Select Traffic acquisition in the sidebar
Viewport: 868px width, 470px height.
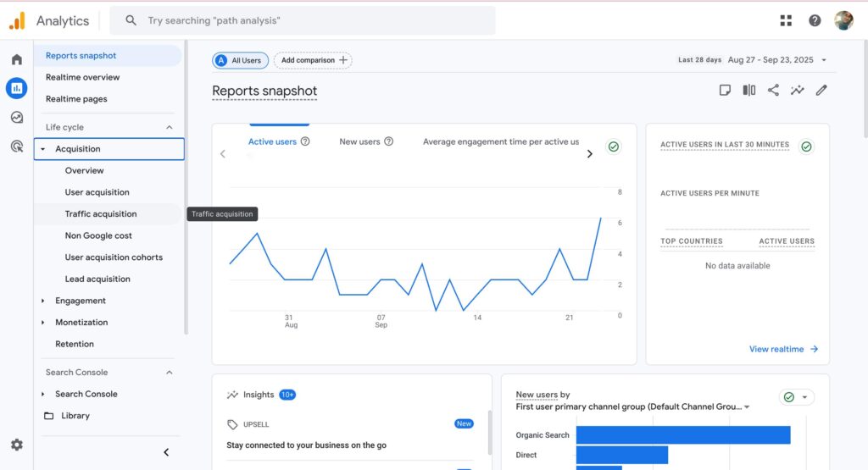(101, 214)
